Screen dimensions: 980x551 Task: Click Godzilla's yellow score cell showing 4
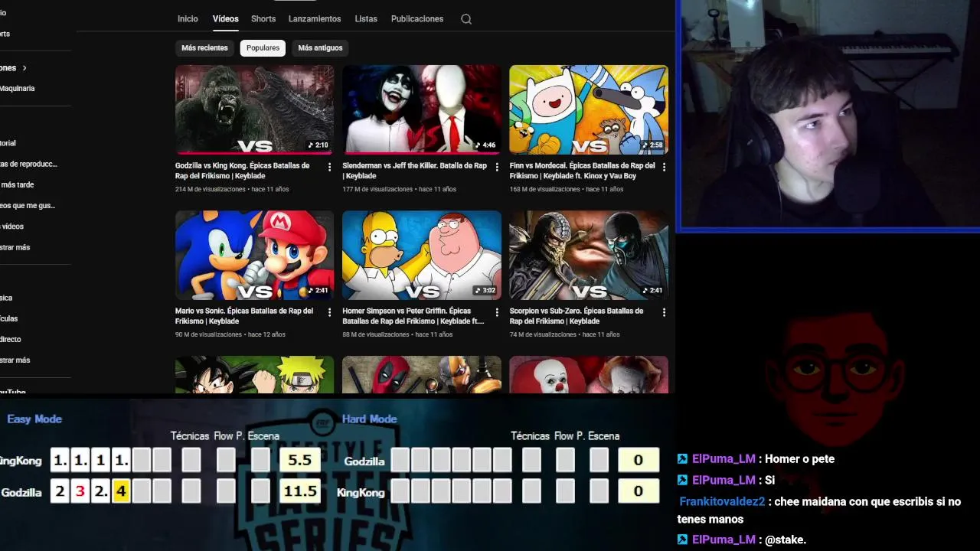[x=121, y=491]
